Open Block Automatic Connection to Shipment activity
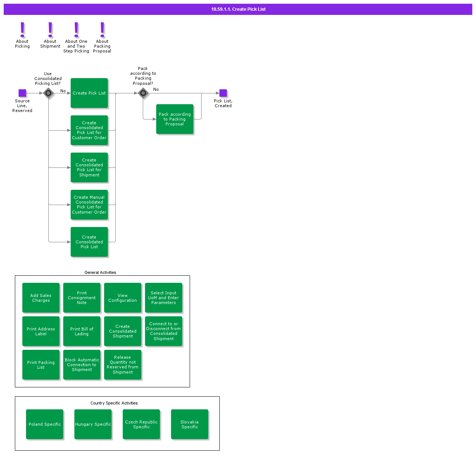The width and height of the screenshot is (476, 454). click(x=82, y=365)
